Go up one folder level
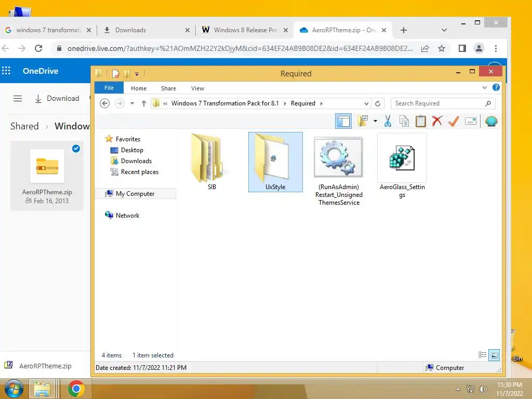532x399 pixels. (x=144, y=103)
